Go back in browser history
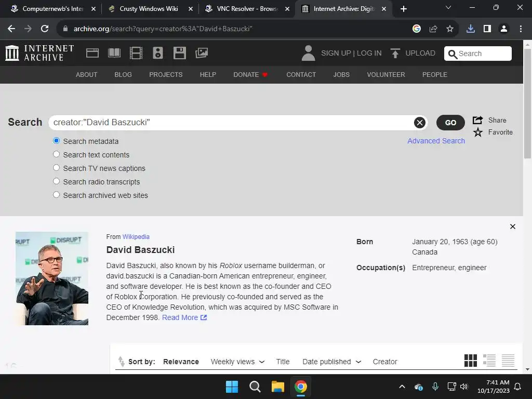The width and height of the screenshot is (532, 399). [x=11, y=29]
